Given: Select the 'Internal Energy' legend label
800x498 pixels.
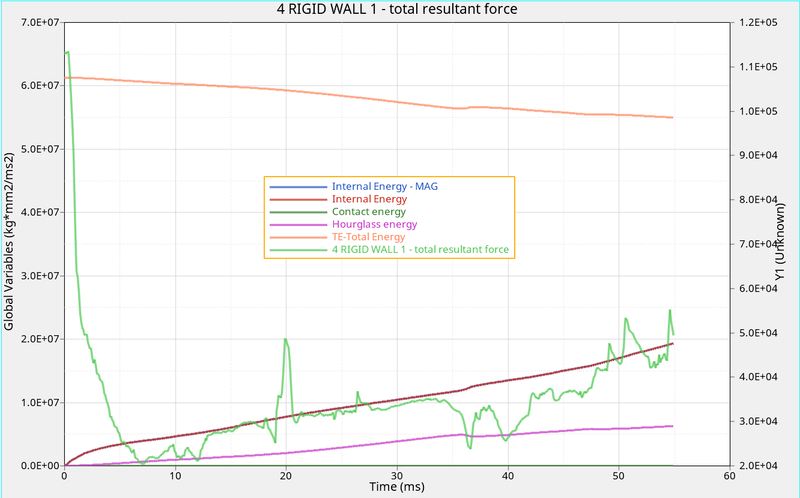Looking at the screenshot, I should pos(370,200).
